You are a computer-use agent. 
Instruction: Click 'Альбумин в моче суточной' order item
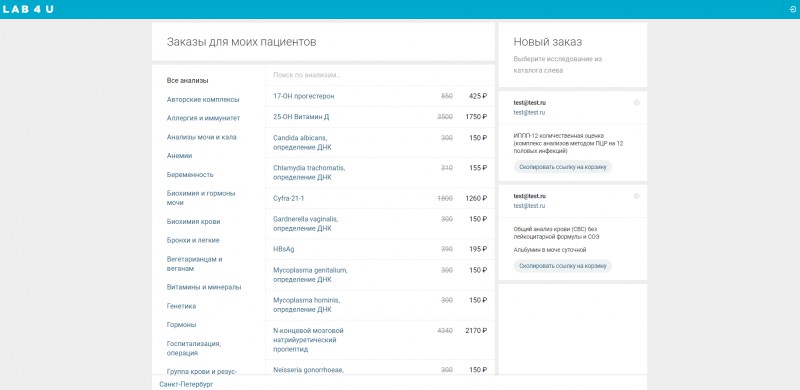pos(549,250)
